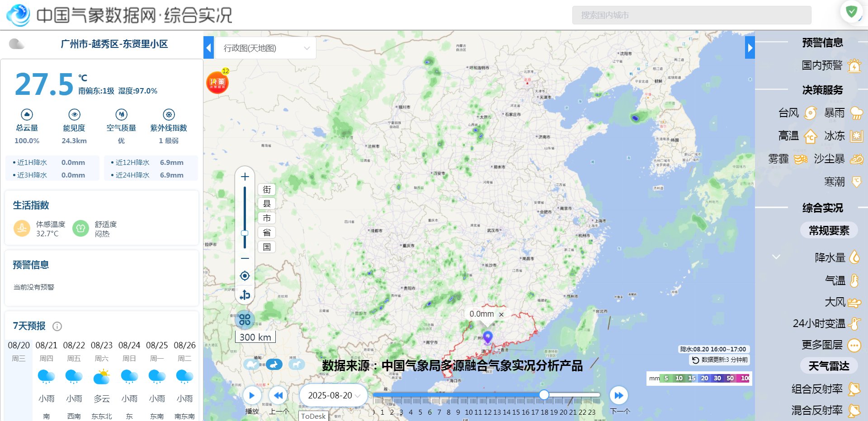Select the 沙尘暴 sandstorm icon
868x421 pixels.
tap(856, 159)
